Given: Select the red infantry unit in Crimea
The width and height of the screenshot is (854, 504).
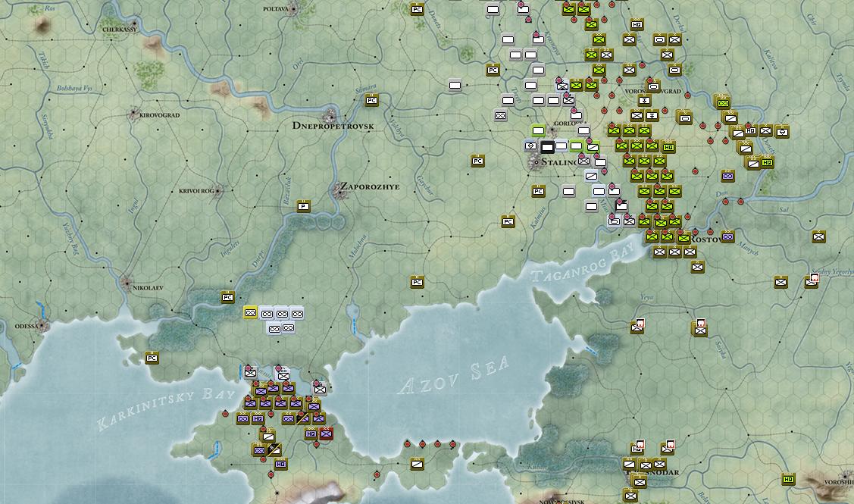Looking at the screenshot, I should click(327, 434).
